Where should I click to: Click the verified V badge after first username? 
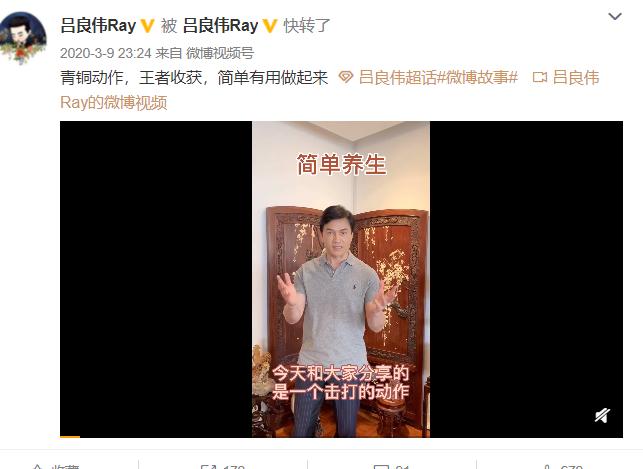tap(148, 26)
